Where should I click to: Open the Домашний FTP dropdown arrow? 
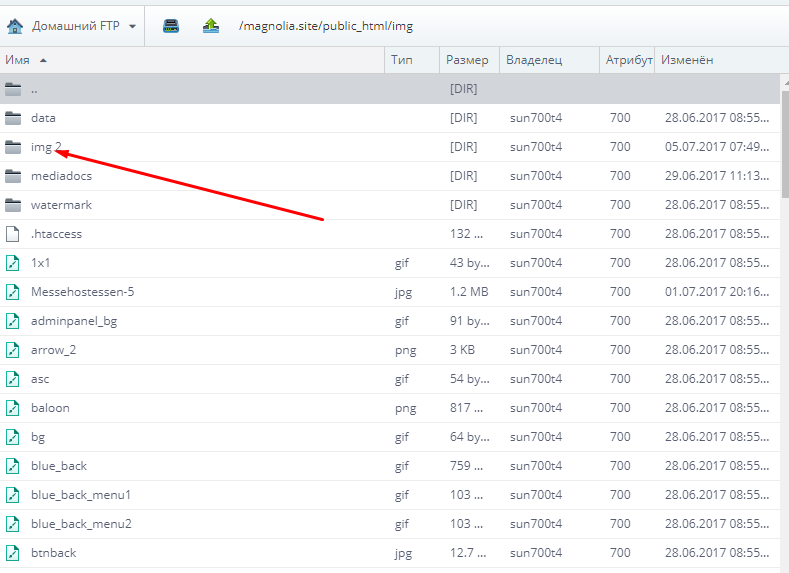tap(133, 26)
